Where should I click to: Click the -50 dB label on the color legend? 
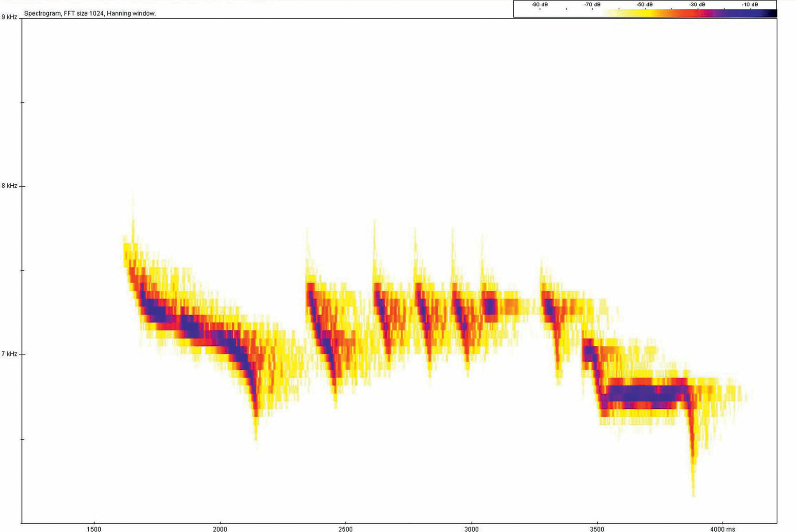pyautogui.click(x=644, y=4)
